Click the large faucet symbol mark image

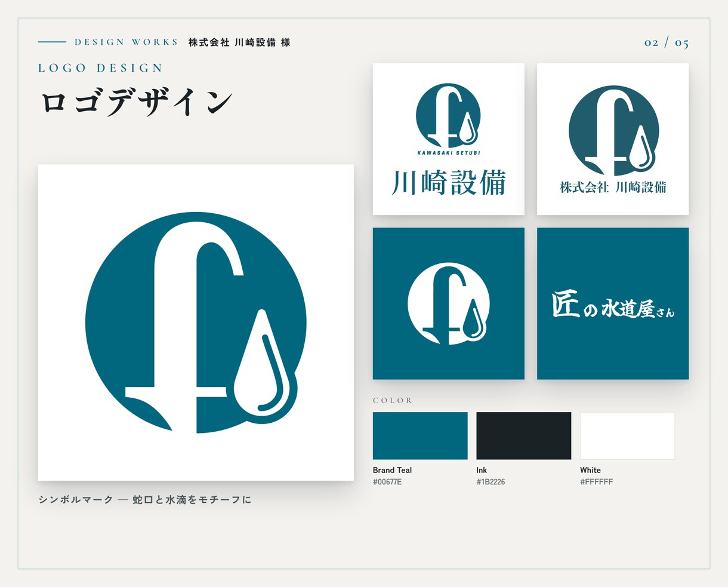point(196,322)
